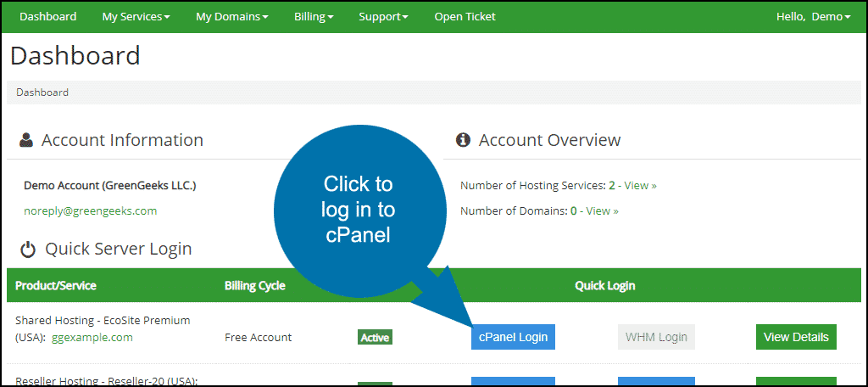Viewport: 868px width, 387px height.
Task: Open the Hello, Demo user menu
Action: [x=813, y=17]
